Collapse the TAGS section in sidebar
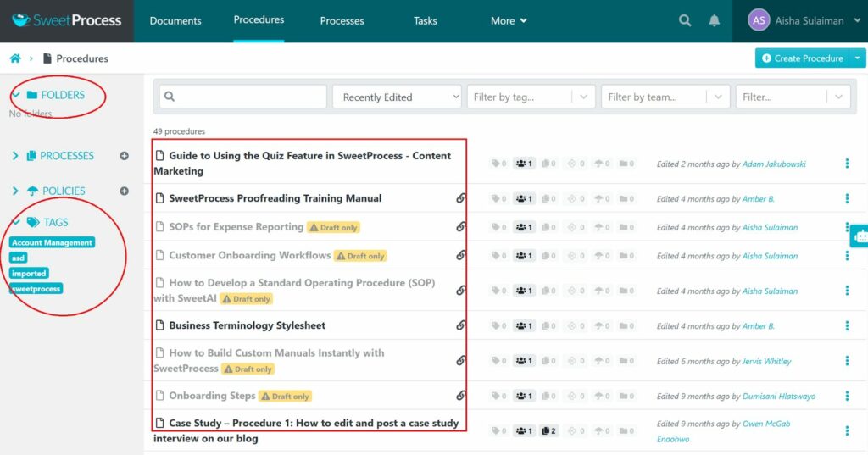 (x=16, y=222)
